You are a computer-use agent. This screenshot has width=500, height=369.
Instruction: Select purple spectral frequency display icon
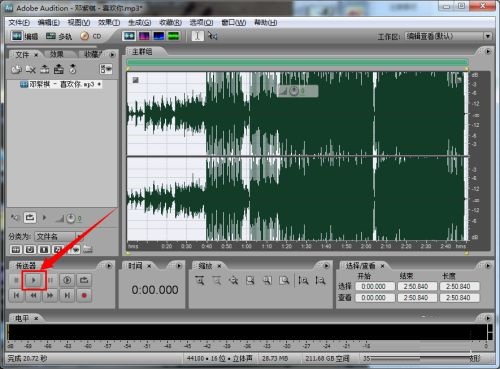144,36
